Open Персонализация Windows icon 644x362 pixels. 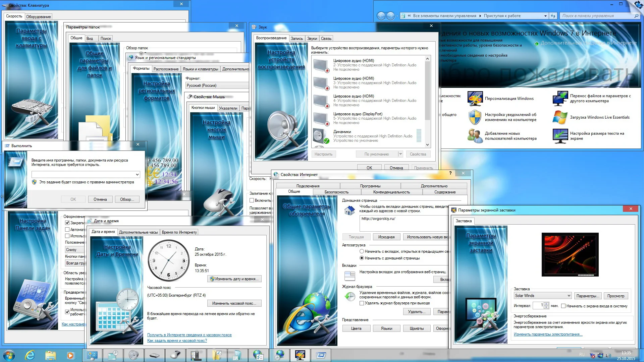pos(475,99)
